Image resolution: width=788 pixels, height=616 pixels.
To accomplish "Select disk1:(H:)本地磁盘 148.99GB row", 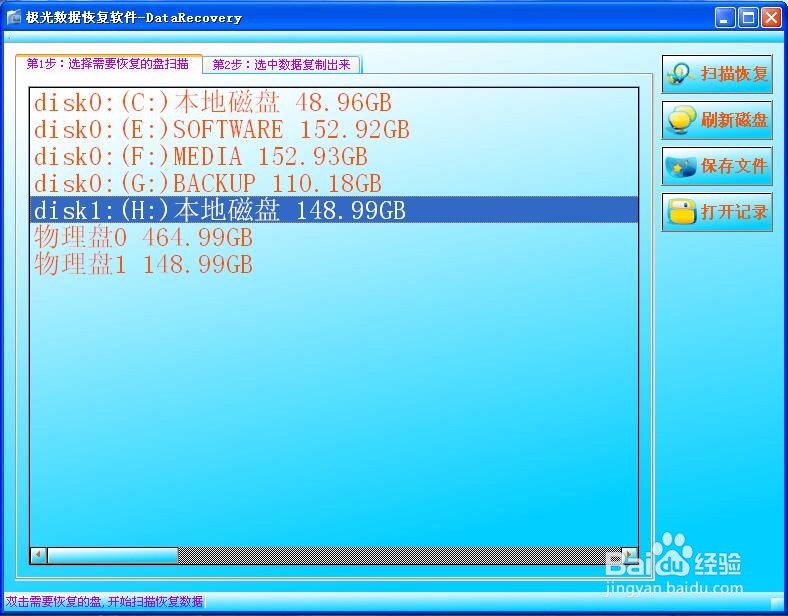I will [x=334, y=210].
